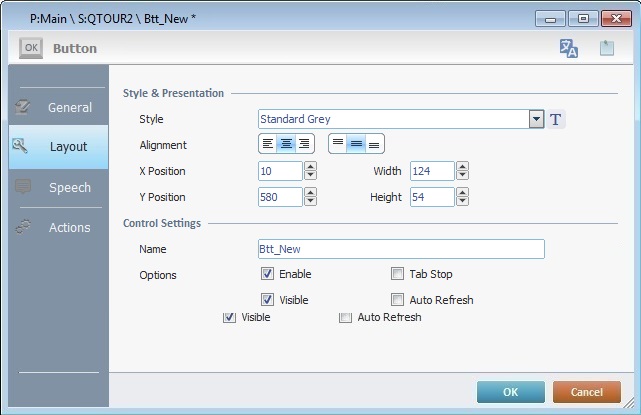Set horizontal alignment to left
Image resolution: width=641 pixels, height=415 pixels.
pyautogui.click(x=269, y=144)
